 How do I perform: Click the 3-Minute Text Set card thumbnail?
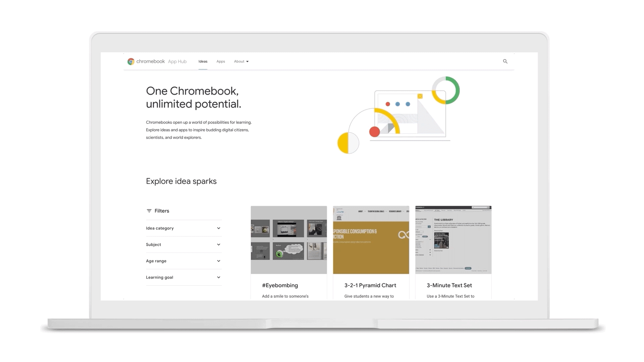453,240
